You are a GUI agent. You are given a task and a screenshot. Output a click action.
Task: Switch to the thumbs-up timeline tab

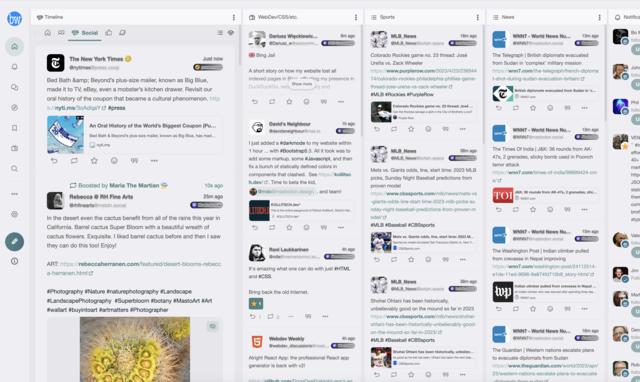pyautogui.click(x=109, y=33)
